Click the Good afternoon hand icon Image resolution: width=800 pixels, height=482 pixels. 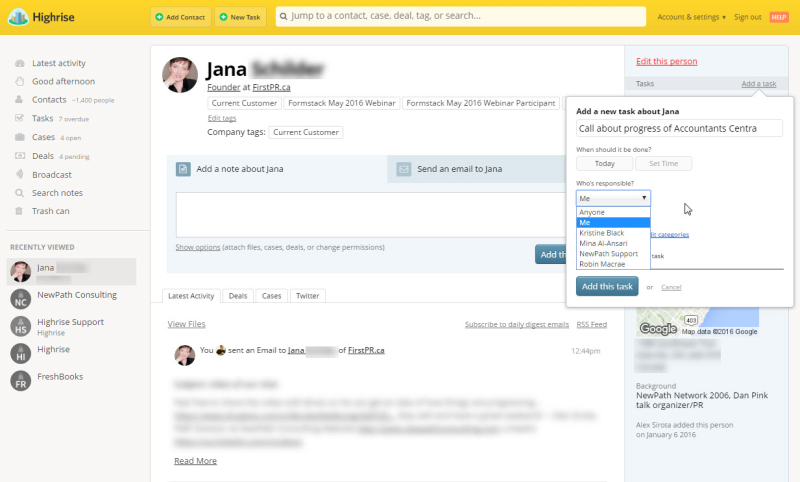point(19,81)
